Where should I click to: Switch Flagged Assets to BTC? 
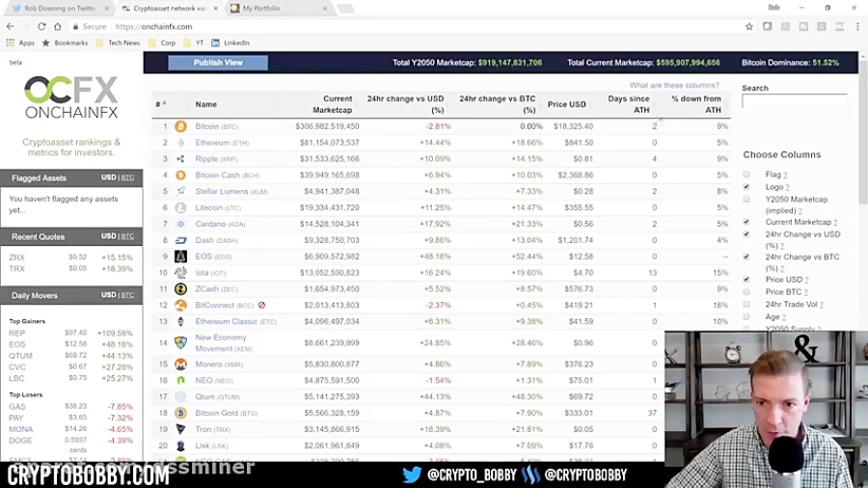tap(128, 177)
